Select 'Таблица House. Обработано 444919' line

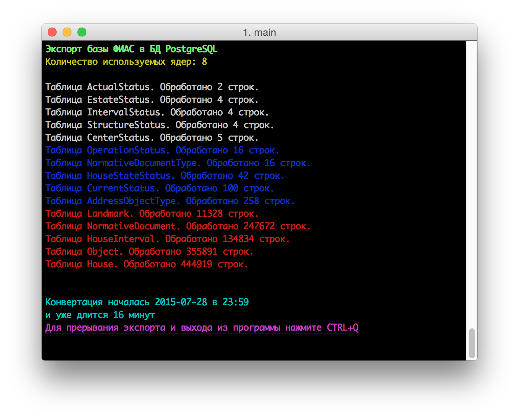tap(147, 264)
